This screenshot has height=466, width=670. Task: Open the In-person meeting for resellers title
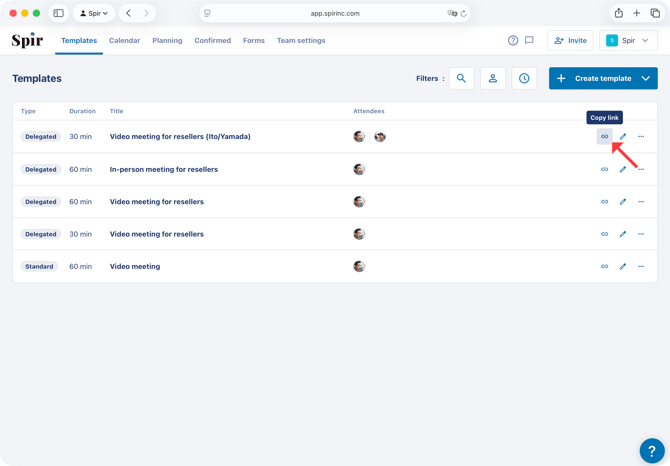pyautogui.click(x=164, y=170)
